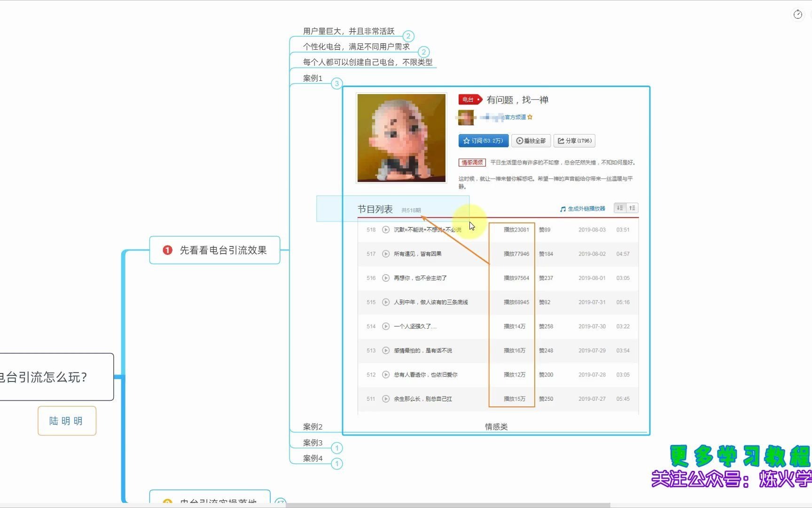Screen dimensions: 812x508
Task: Expand the count circle next to 案例4
Action: [337, 464]
